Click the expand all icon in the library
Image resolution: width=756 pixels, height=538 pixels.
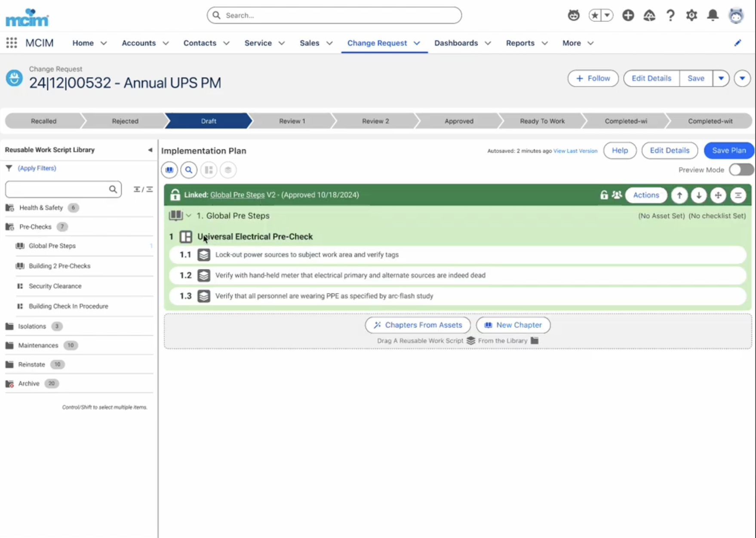tap(137, 189)
